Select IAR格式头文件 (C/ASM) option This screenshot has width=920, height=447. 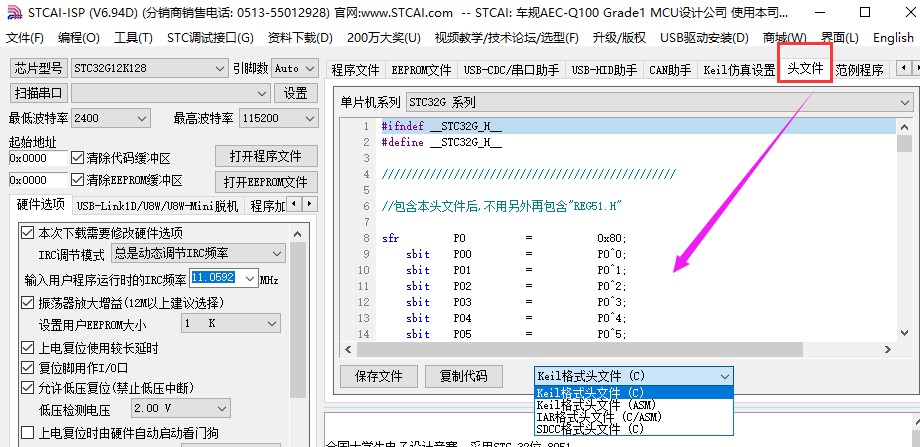(634, 417)
